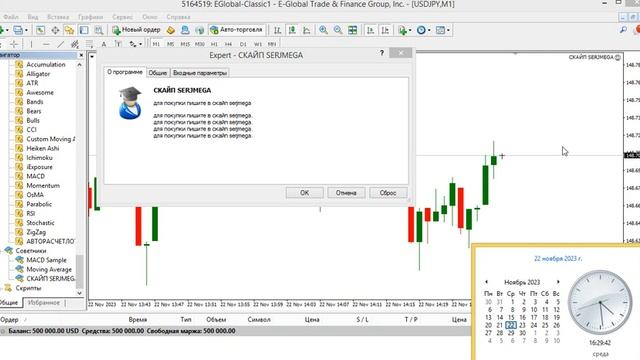Screen dimensions: 640x360
Task: Enable the M5 timeframe
Action: (171, 44)
